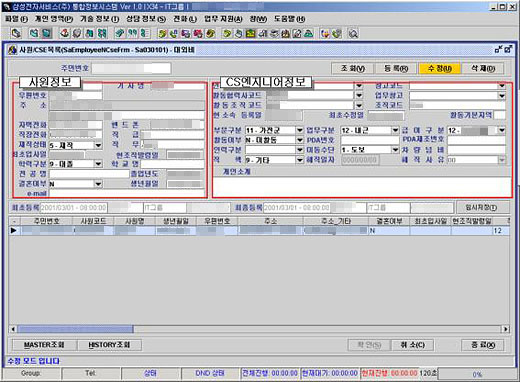Image resolution: width=520 pixels, height=382 pixels.
Task: Click the 전공명 input field
Action: [89, 174]
